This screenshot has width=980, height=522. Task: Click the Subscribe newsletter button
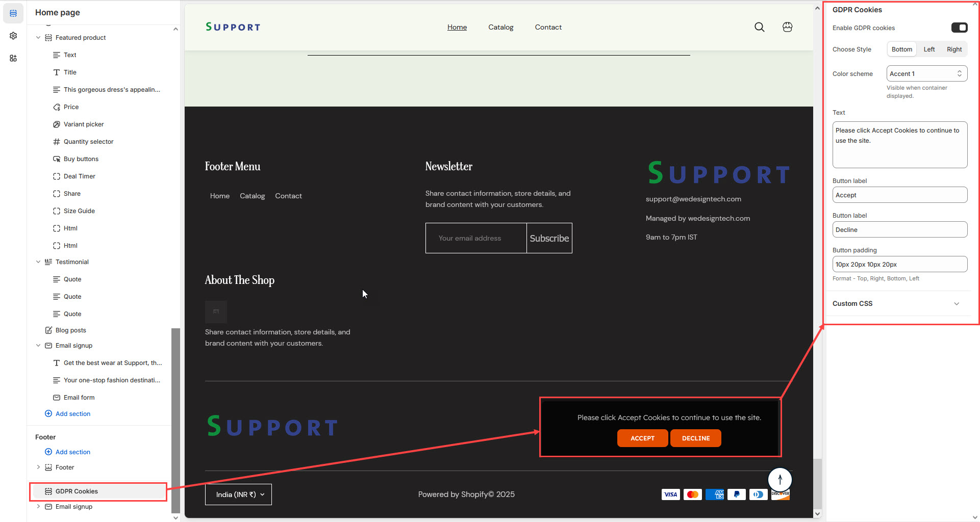click(x=549, y=238)
